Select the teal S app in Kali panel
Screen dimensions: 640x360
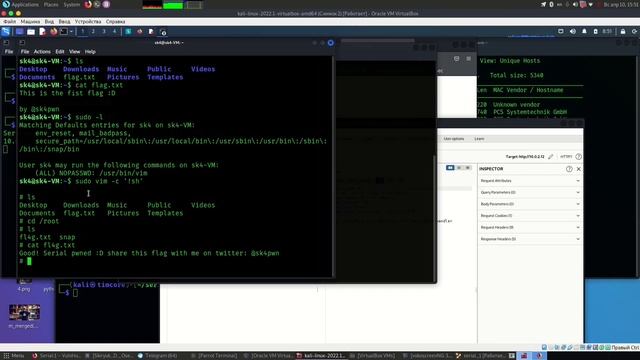(128, 32)
